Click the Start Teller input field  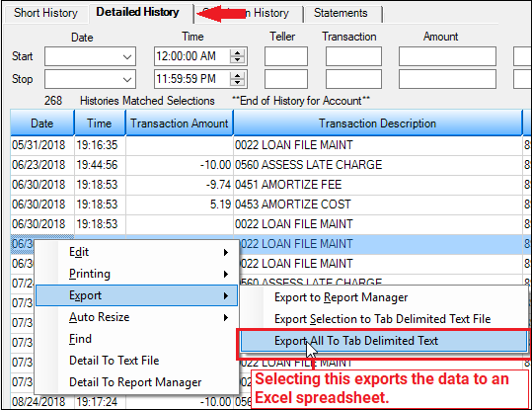click(x=286, y=56)
